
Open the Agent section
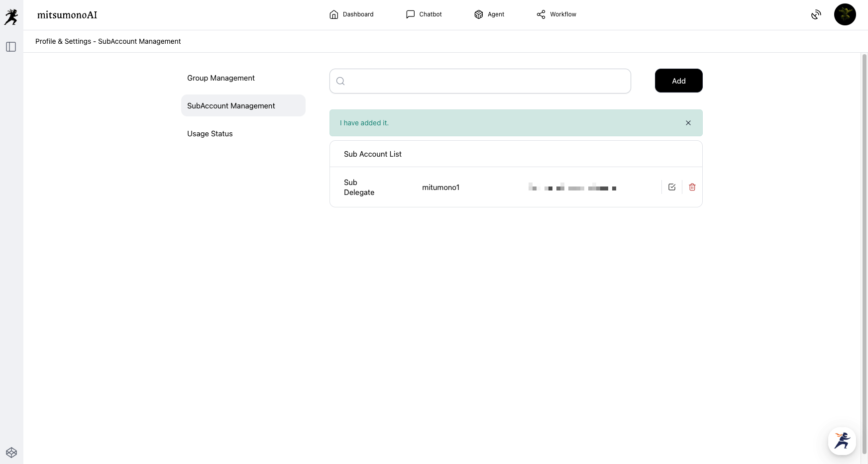489,14
